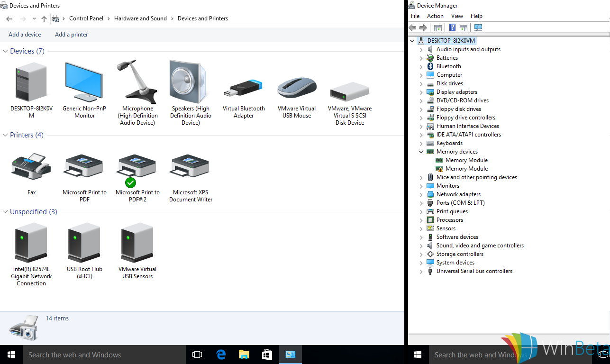Image resolution: width=610 pixels, height=364 pixels.
Task: Open Device Manager Help toolbar icon
Action: point(452,27)
